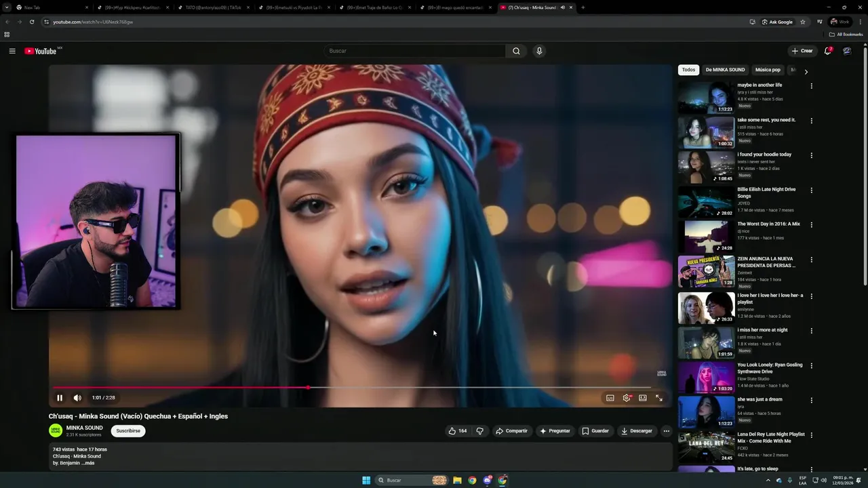Open options for 'maybe in another life'
Screen dimensions: 868x488
point(811,86)
